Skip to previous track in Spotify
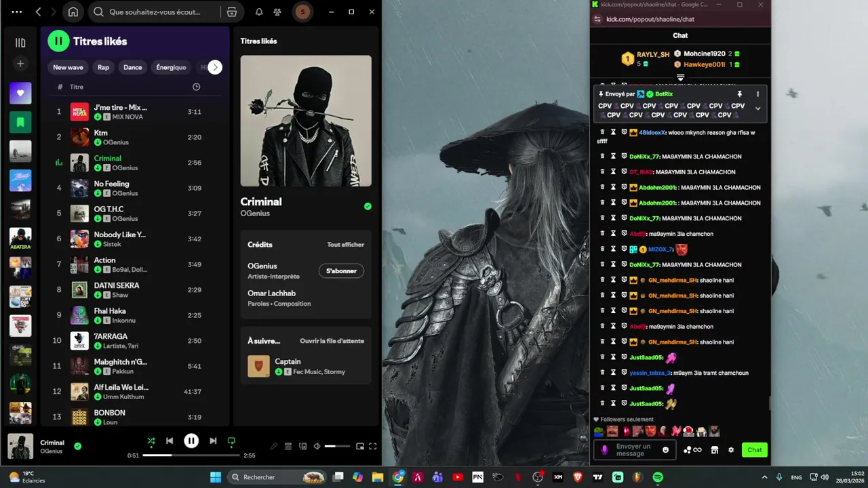Screen dimensions: 868x488 [x=170, y=441]
